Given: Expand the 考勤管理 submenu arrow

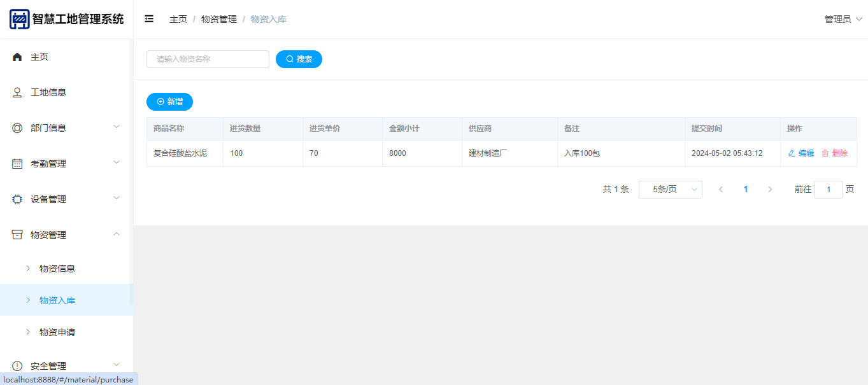Looking at the screenshot, I should pos(117,163).
